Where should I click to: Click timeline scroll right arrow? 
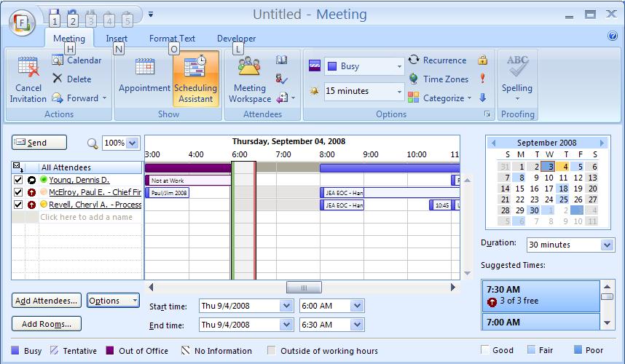tap(453, 287)
